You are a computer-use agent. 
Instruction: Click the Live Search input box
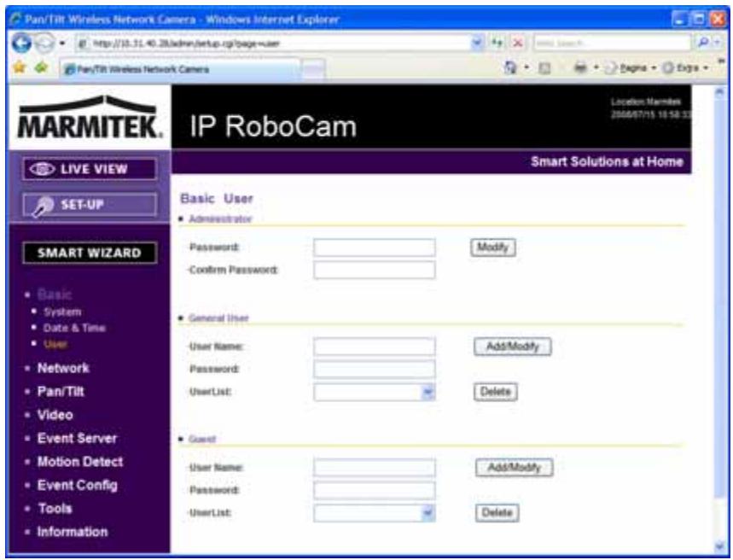(x=612, y=44)
